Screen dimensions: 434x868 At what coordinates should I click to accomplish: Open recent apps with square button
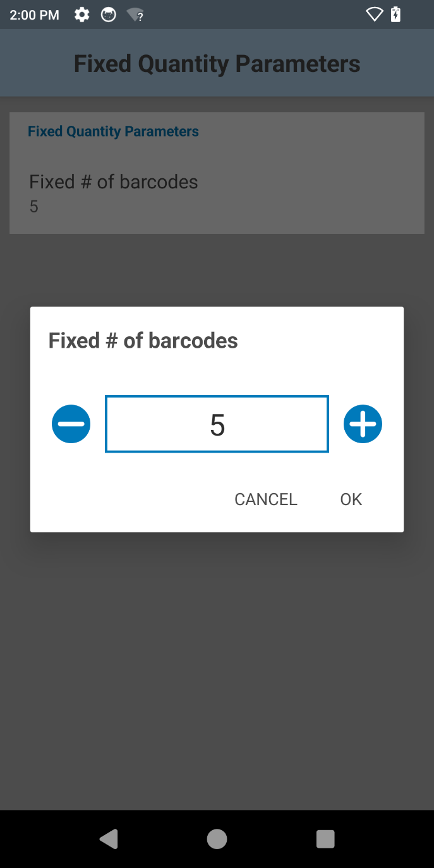pyautogui.click(x=325, y=839)
